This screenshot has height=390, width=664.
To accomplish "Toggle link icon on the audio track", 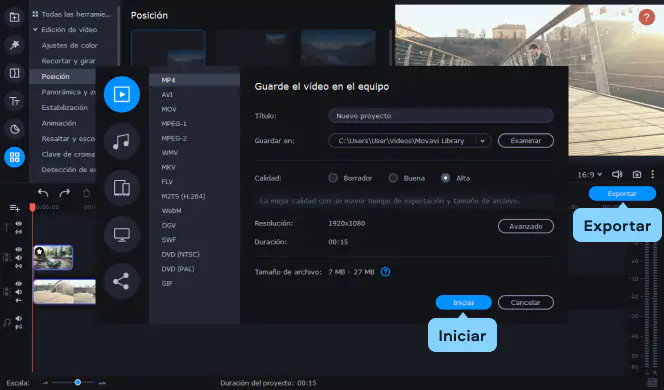I will [x=19, y=327].
